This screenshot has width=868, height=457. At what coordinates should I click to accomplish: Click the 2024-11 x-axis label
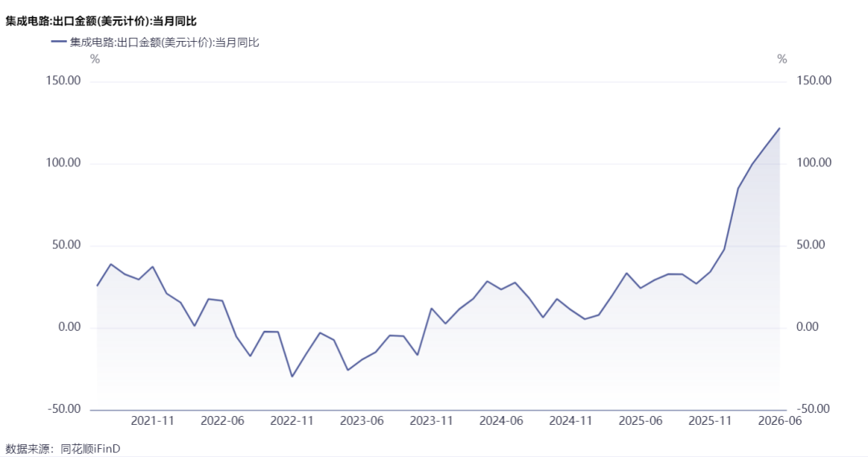571,421
